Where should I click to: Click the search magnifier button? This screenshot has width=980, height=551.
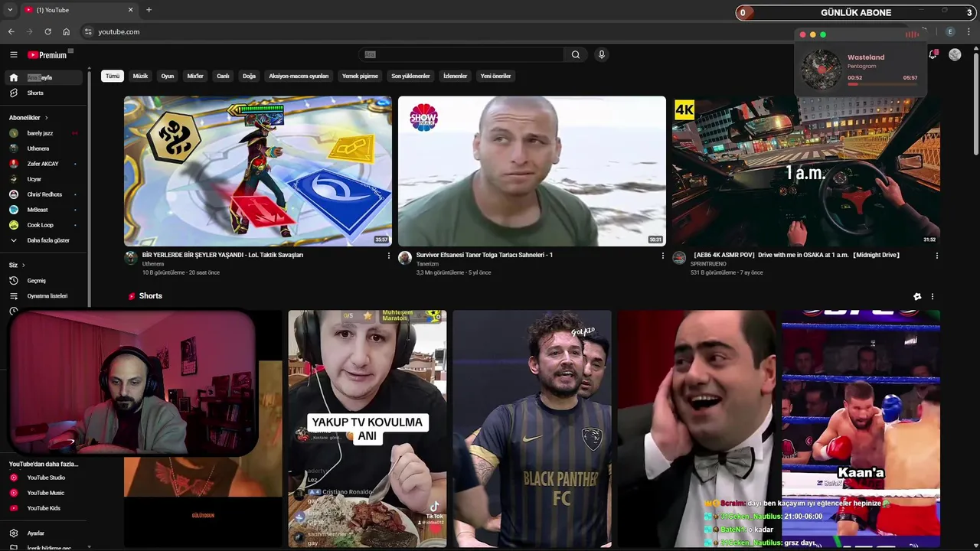(x=576, y=54)
